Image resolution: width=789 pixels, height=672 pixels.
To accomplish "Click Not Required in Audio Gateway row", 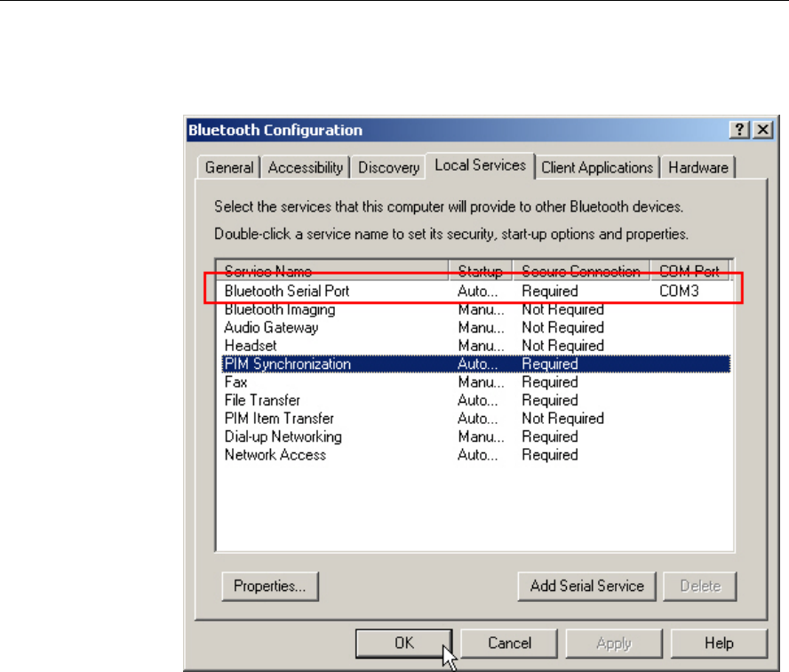I will click(562, 327).
